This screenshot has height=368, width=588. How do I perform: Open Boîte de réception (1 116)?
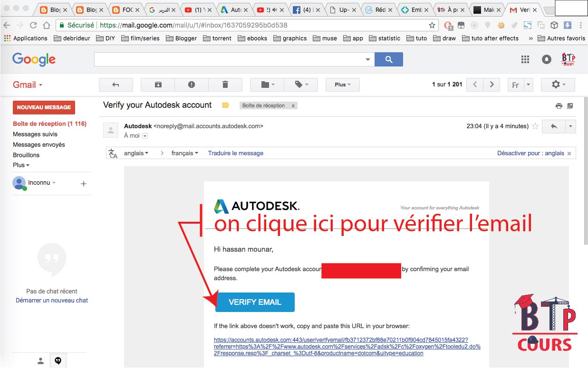click(x=49, y=124)
